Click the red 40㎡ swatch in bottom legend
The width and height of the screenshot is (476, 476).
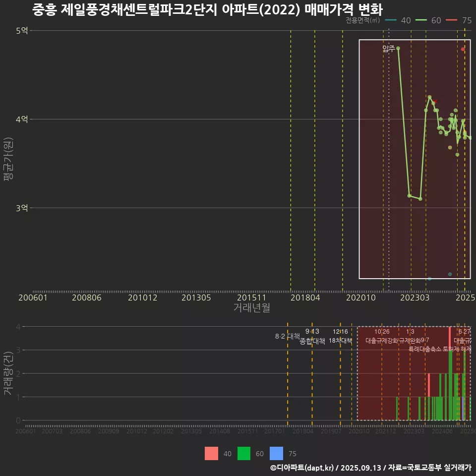point(211,454)
